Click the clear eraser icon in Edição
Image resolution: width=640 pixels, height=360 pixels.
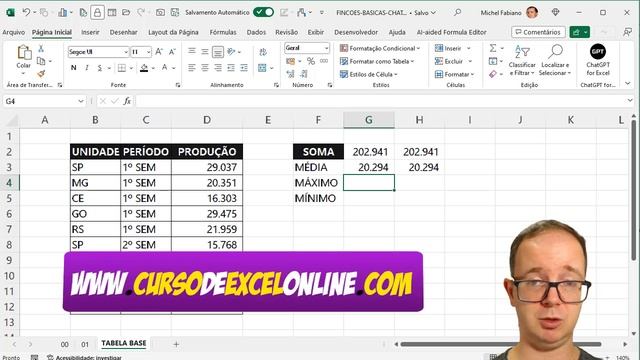(x=493, y=74)
